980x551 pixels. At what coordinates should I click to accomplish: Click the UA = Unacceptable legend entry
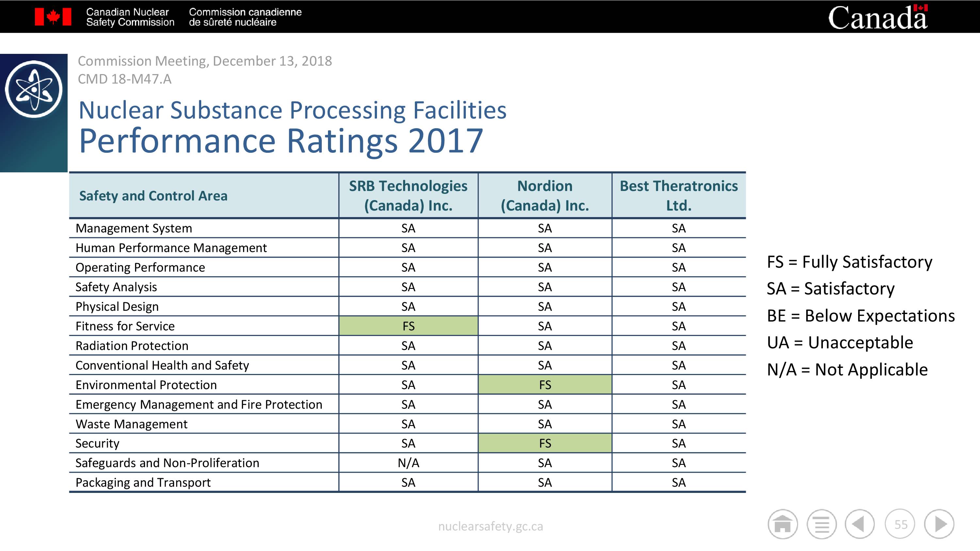click(840, 343)
